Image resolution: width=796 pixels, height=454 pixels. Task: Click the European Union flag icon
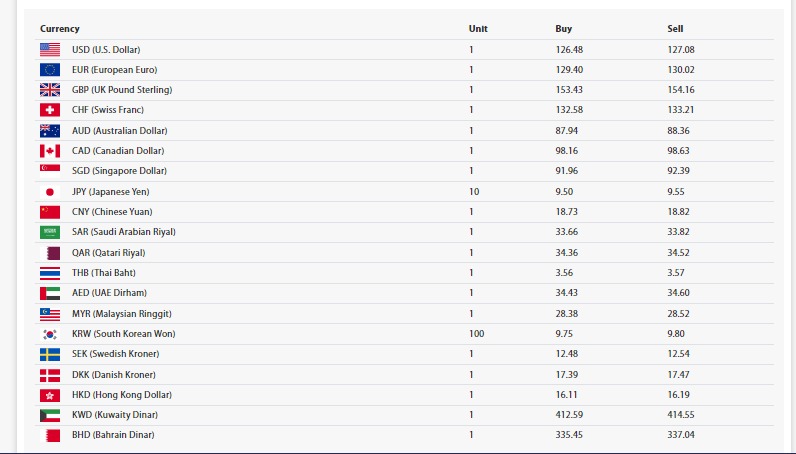50,70
